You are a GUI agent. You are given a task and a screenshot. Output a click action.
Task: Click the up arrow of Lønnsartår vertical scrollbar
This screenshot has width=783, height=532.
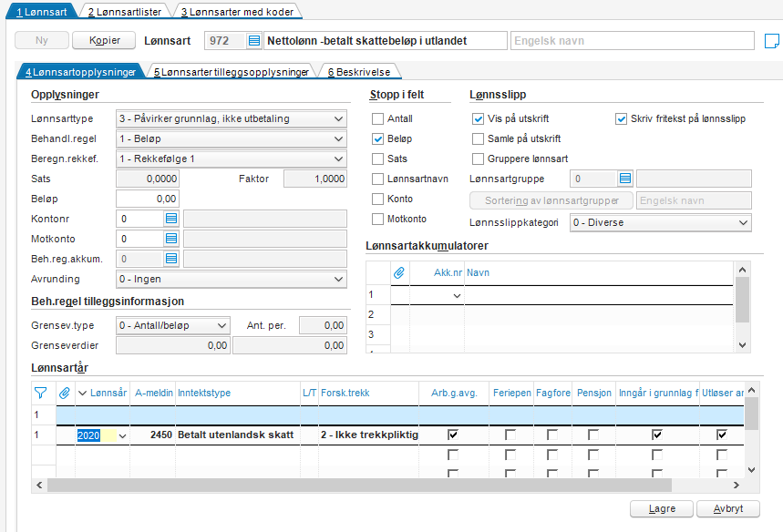(x=751, y=390)
